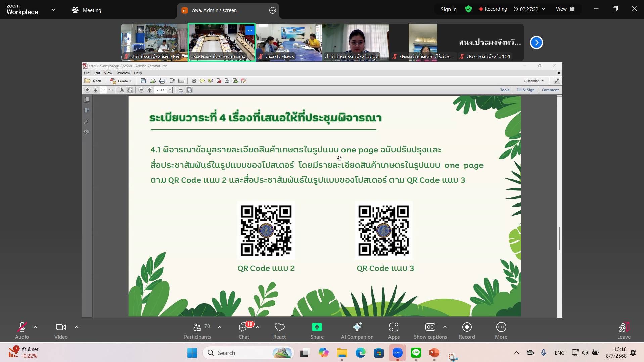
Task: Click the email envelope icon in Acrobat
Action: click(181, 81)
